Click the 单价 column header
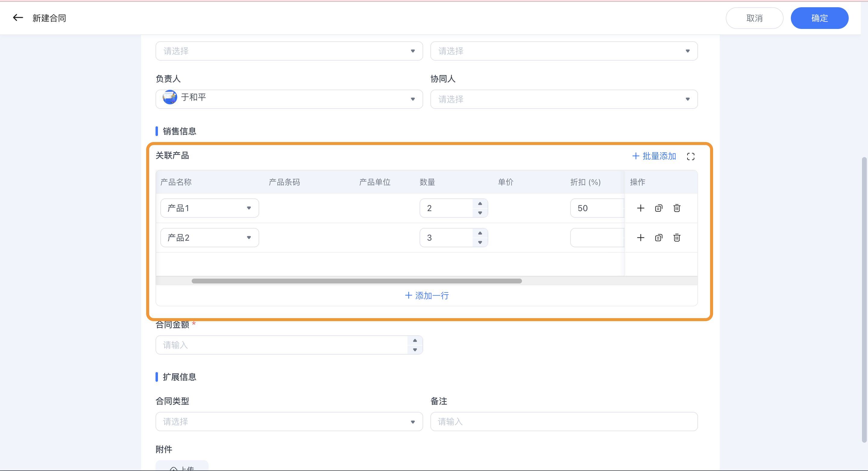The width and height of the screenshot is (868, 471). (506, 182)
